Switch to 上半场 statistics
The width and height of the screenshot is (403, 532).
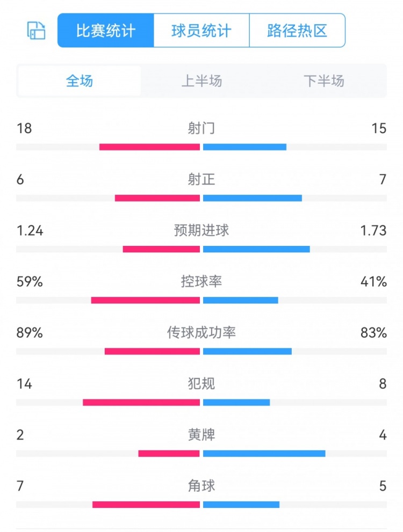pos(201,81)
